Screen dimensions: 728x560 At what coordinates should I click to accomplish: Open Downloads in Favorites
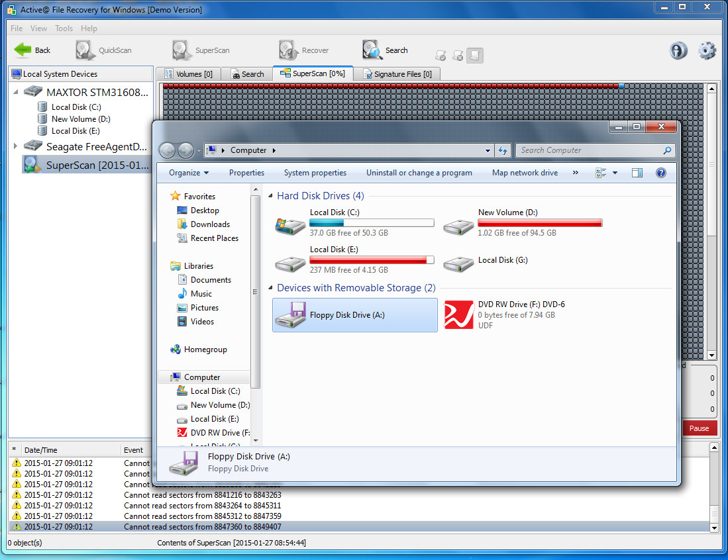[x=210, y=224]
